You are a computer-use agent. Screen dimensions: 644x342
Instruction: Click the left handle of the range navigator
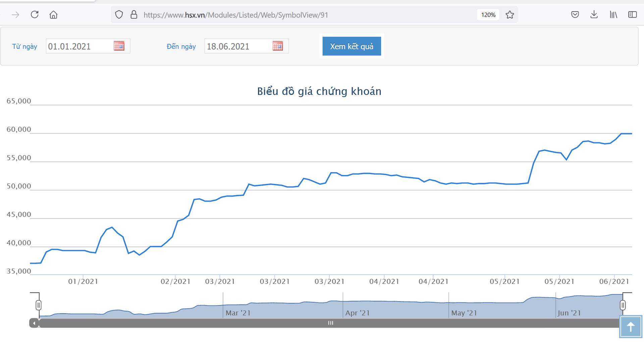pyautogui.click(x=39, y=305)
